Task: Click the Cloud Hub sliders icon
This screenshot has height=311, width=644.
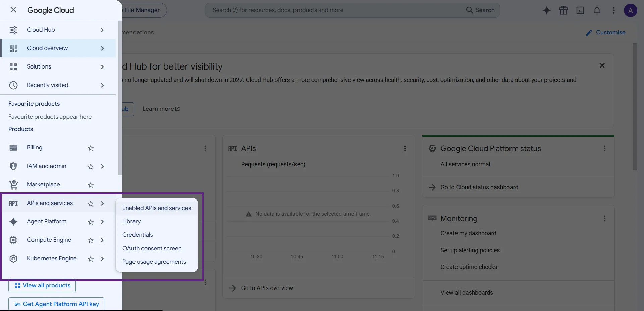Action: [x=13, y=30]
